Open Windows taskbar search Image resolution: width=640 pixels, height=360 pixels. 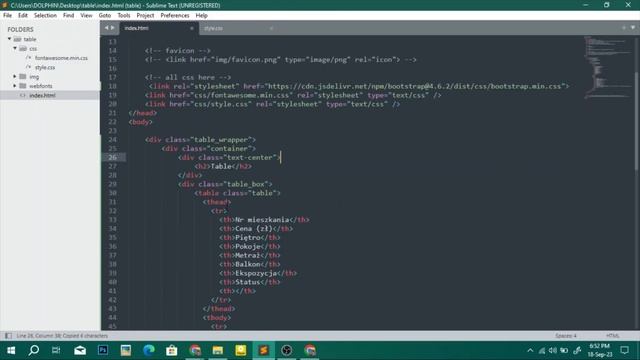tap(34, 350)
